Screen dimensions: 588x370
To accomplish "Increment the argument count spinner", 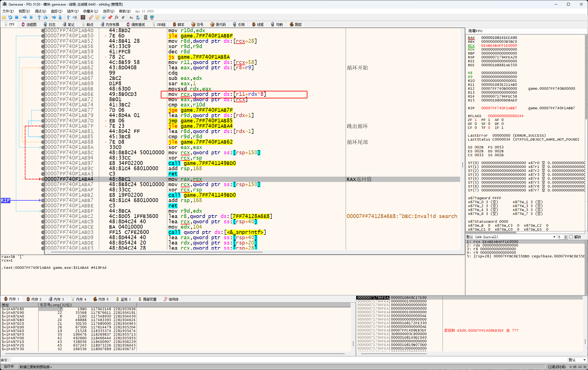I will tap(566, 236).
